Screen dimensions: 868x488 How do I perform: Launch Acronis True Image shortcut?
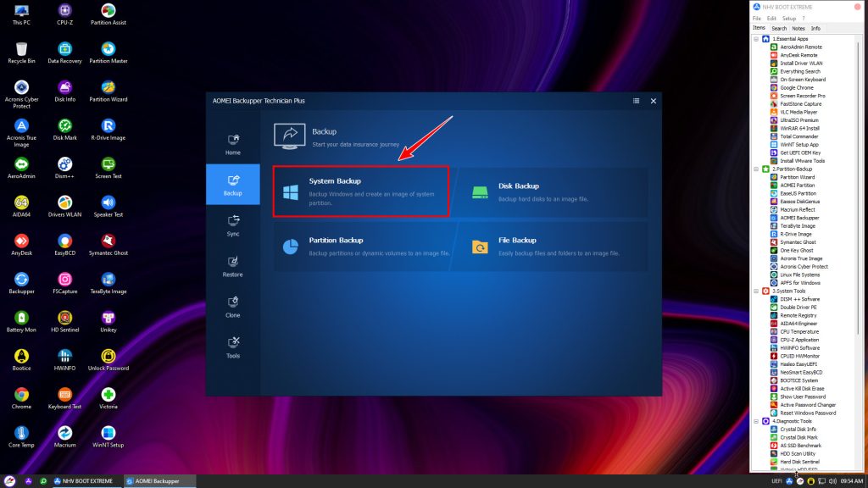(x=21, y=133)
